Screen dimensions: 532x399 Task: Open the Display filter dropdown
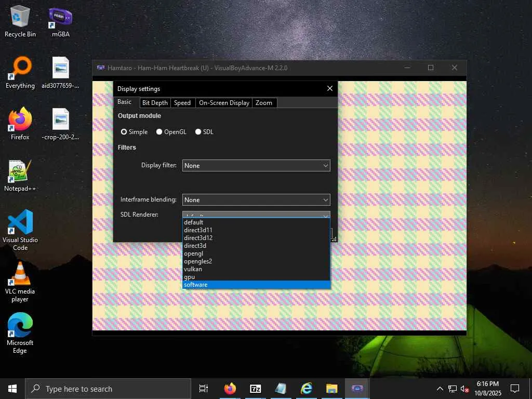pyautogui.click(x=256, y=166)
